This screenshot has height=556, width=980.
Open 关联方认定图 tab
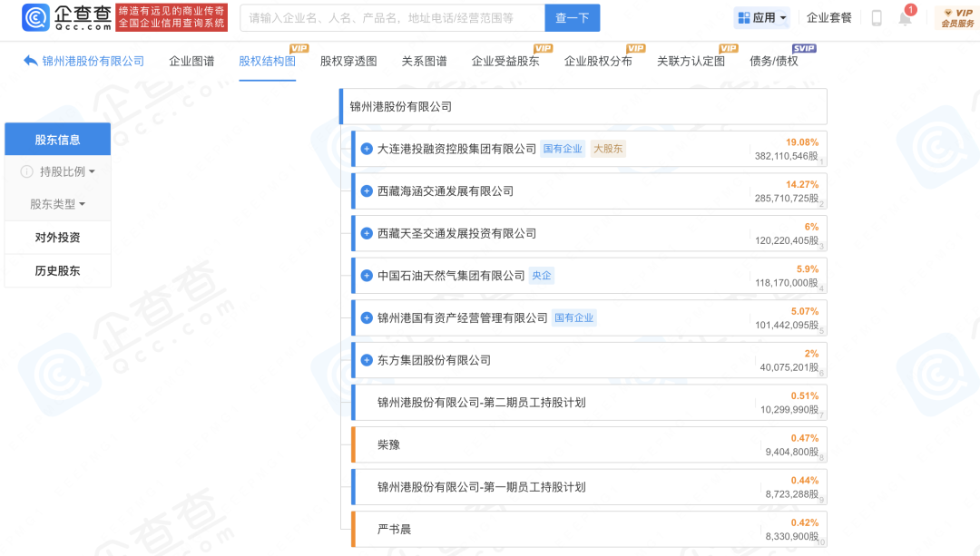tap(691, 61)
